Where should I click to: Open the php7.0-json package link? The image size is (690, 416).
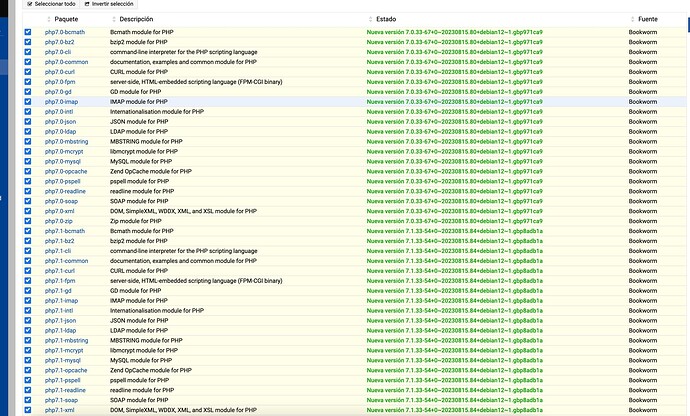click(60, 122)
